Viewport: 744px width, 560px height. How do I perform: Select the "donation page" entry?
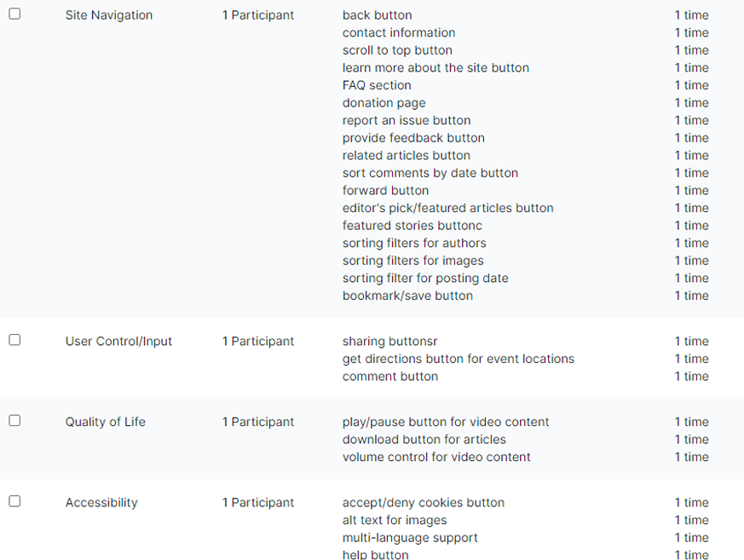pyautogui.click(x=384, y=103)
